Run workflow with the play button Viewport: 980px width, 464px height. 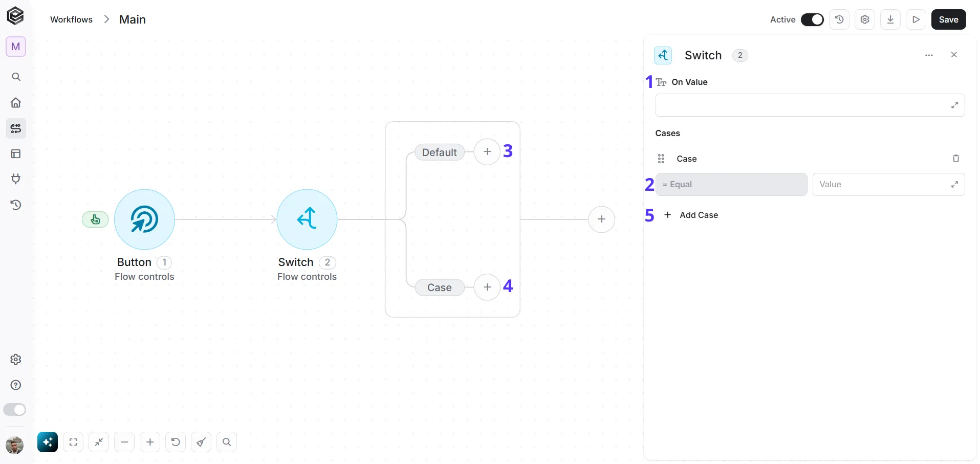916,19
